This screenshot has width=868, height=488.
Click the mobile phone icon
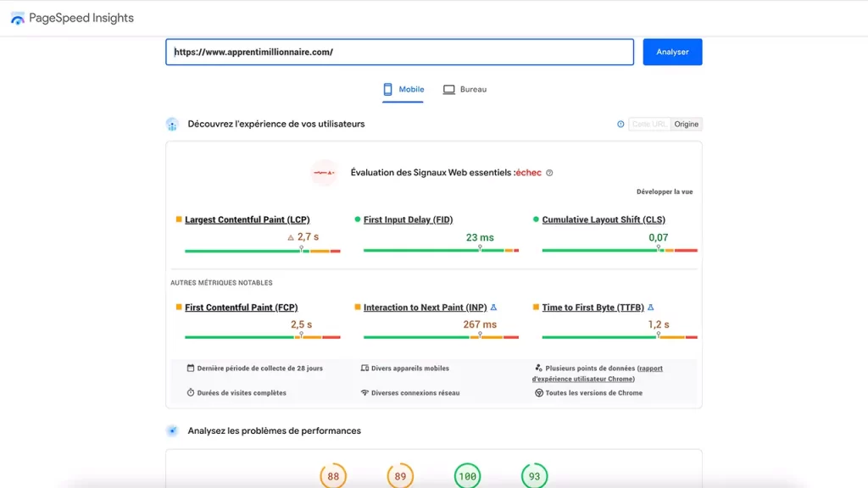[387, 89]
